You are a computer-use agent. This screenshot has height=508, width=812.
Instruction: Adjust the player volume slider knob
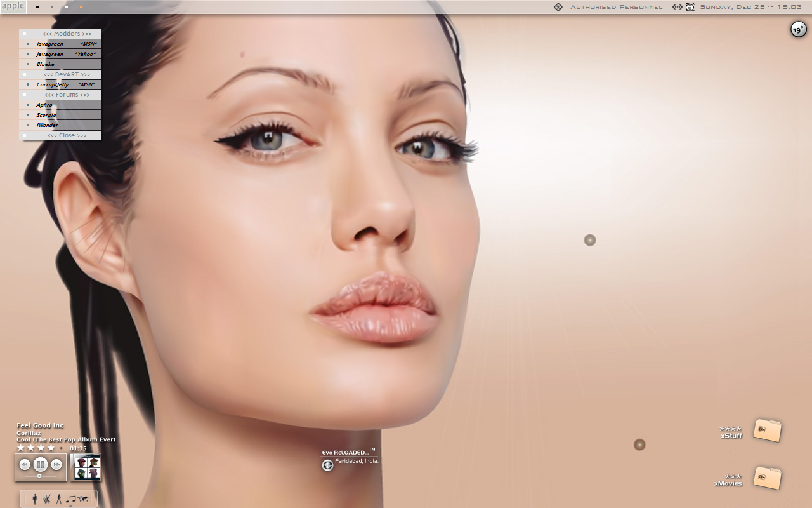(39, 476)
